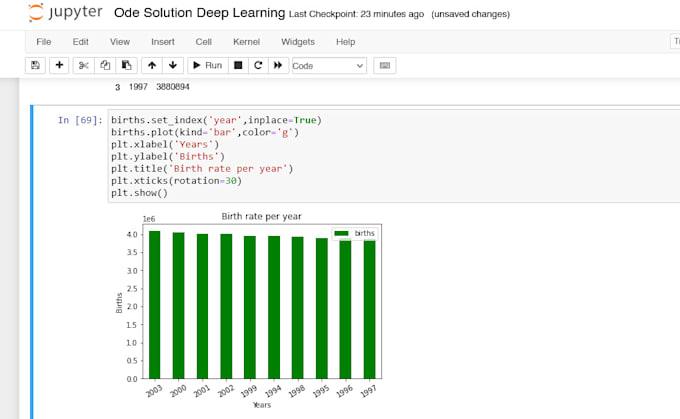Interrupt the kernel with stop icon
Screen dimensions: 680x419
pos(238,65)
